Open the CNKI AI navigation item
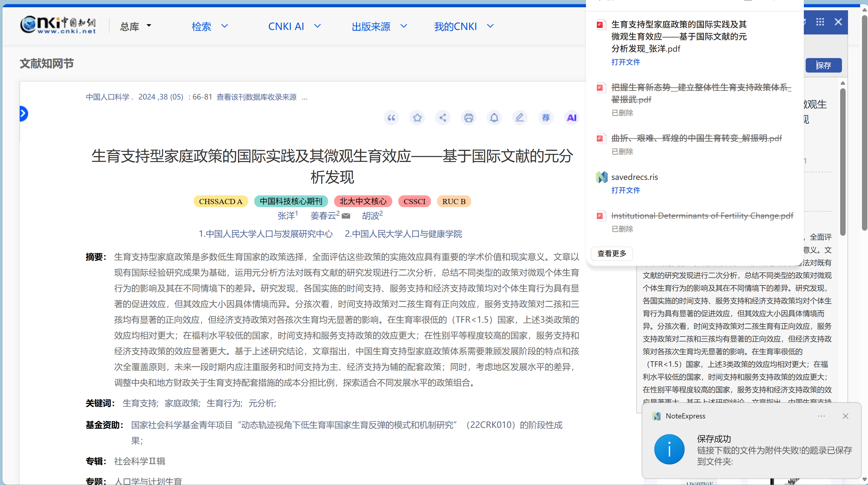 point(286,26)
